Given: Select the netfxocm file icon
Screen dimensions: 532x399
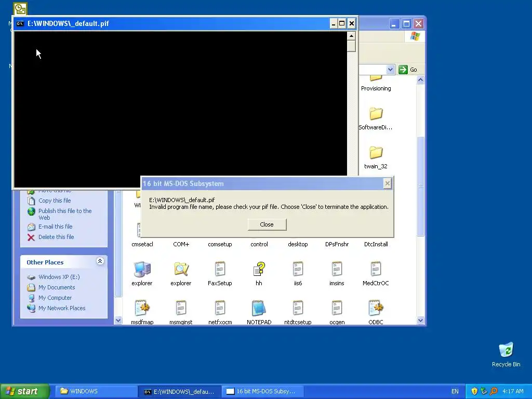Looking at the screenshot, I should pyautogui.click(x=220, y=309).
